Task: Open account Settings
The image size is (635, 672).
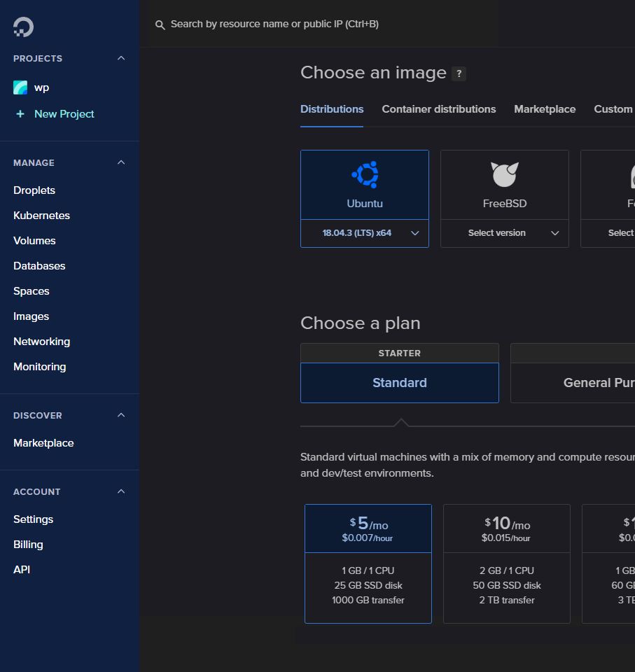Action: (34, 519)
